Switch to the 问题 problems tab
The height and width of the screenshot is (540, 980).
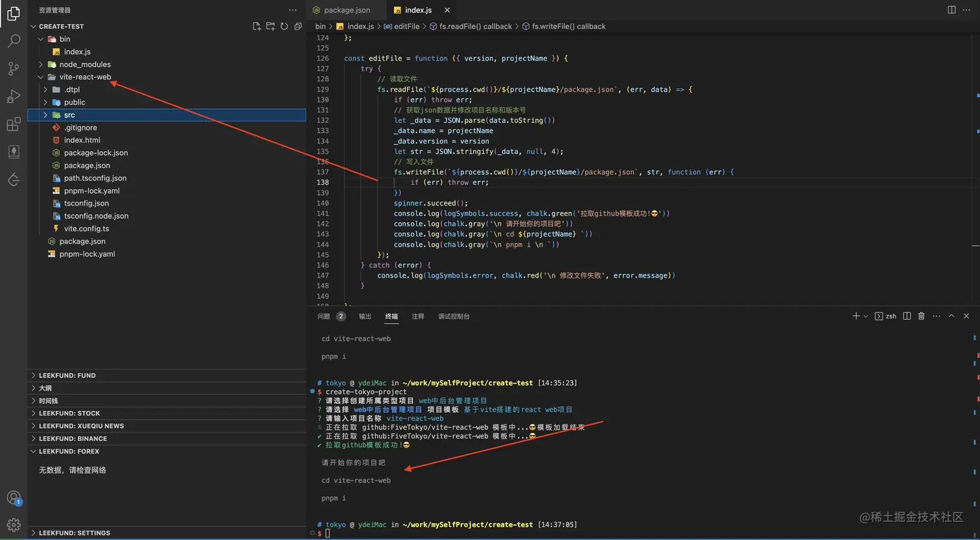[331, 316]
